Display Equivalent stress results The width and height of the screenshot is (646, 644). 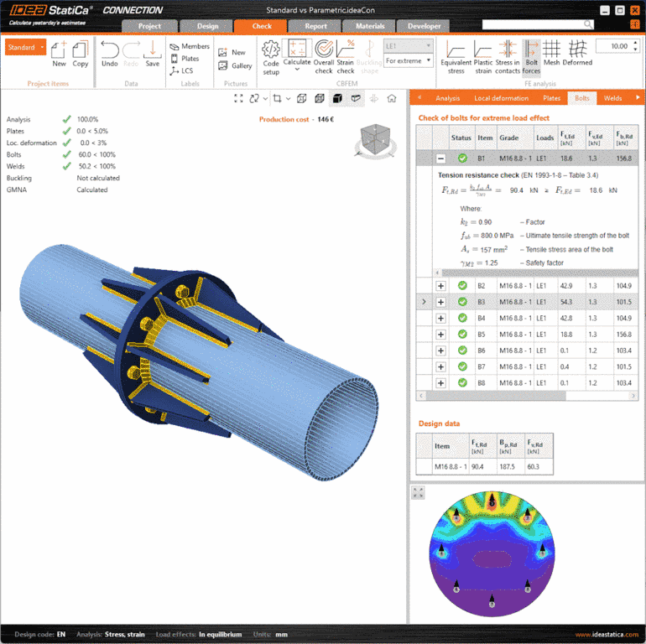(456, 57)
